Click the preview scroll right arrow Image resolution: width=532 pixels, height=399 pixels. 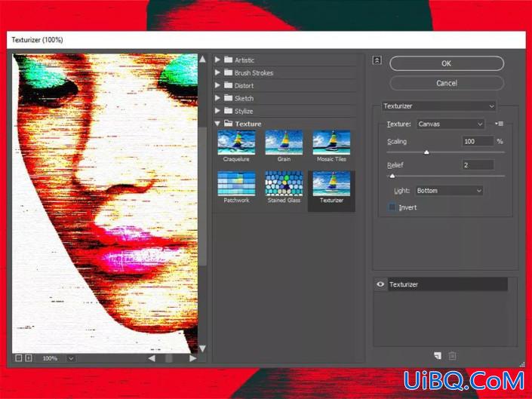pyautogui.click(x=192, y=358)
